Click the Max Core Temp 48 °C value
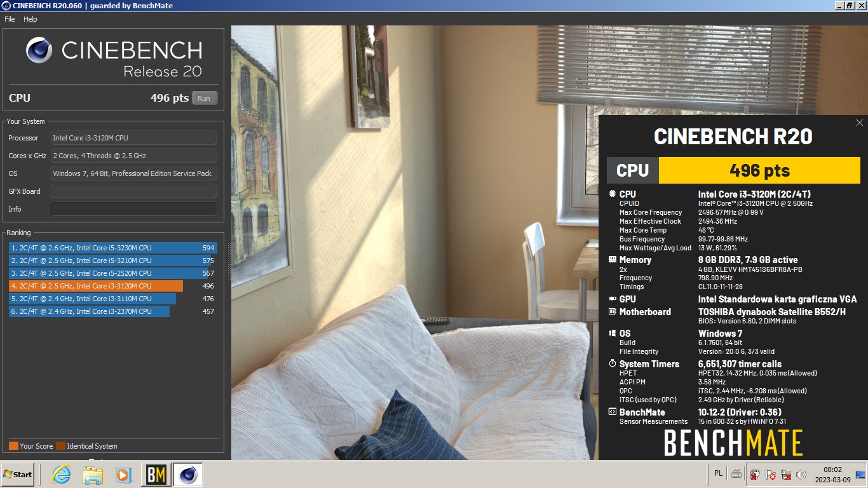This screenshot has width=868, height=488. (706, 231)
